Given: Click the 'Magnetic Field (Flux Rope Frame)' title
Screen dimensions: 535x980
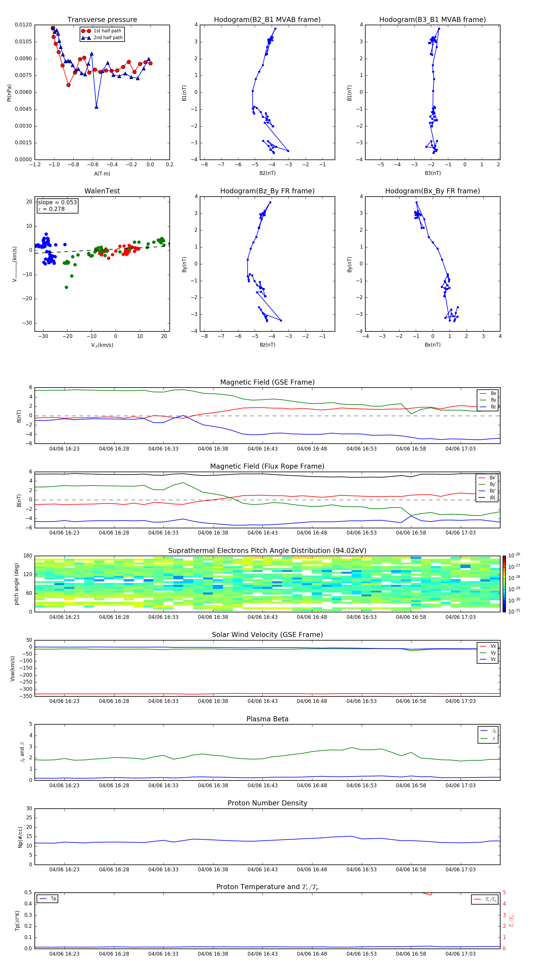Looking at the screenshot, I should tap(267, 467).
